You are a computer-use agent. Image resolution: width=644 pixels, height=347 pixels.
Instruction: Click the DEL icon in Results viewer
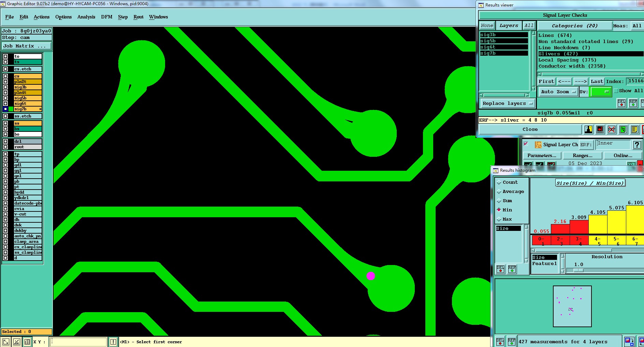(x=621, y=103)
